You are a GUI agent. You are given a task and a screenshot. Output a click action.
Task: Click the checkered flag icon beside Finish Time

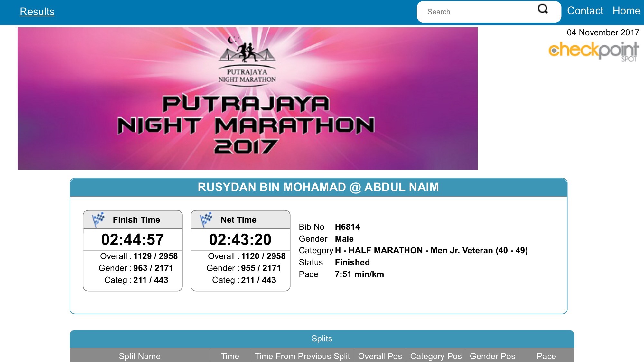tap(98, 219)
